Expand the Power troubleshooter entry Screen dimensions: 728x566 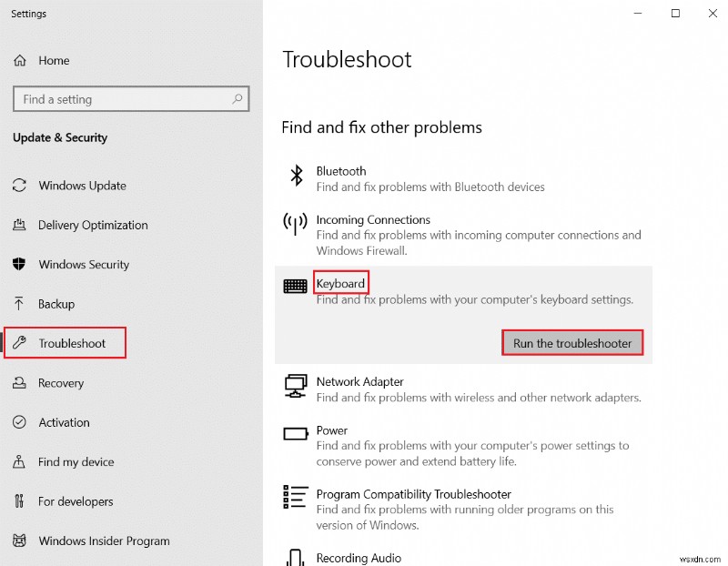click(x=332, y=430)
